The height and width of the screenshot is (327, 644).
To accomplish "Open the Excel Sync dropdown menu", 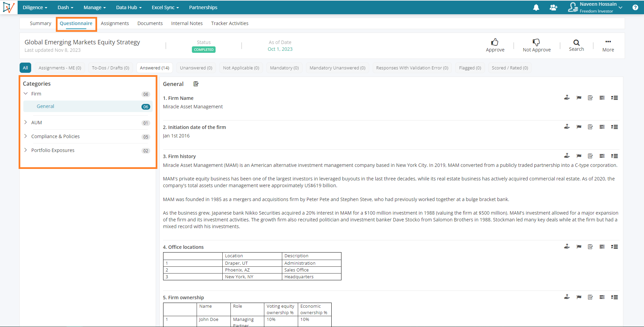I will (x=165, y=7).
